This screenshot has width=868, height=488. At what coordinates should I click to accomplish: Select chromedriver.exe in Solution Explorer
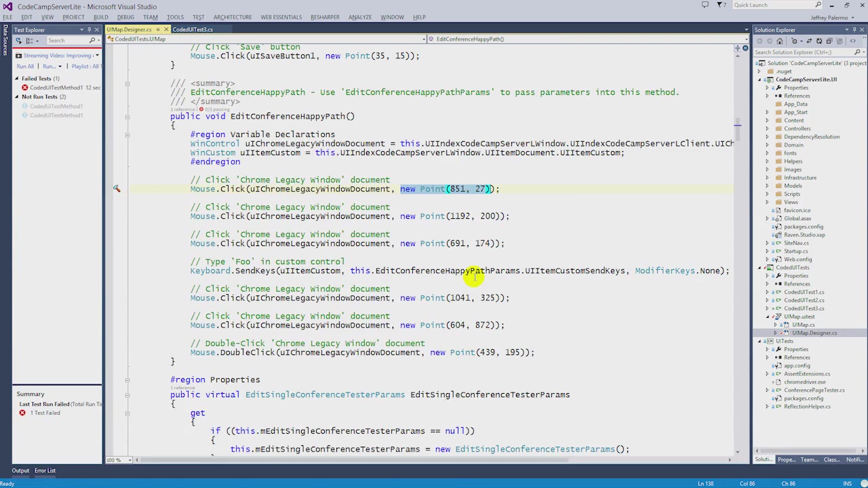pos(805,382)
